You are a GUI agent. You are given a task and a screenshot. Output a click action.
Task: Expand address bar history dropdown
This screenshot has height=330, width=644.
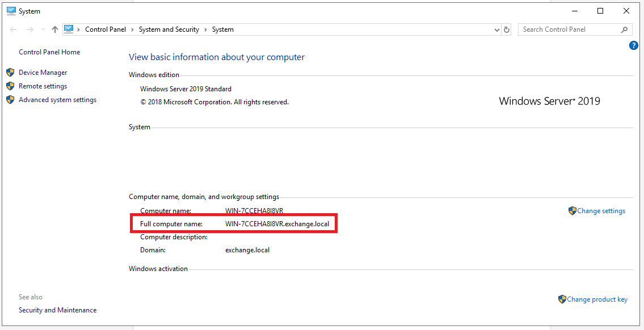496,29
